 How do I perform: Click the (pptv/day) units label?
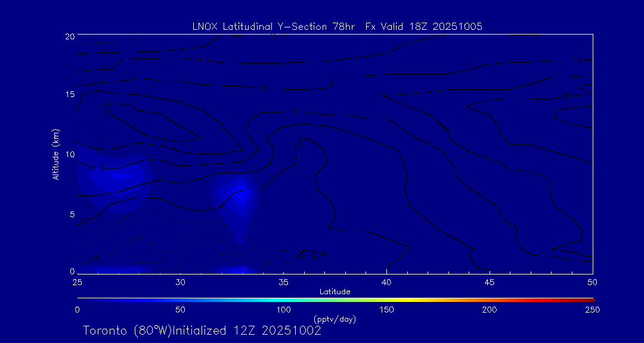335,319
